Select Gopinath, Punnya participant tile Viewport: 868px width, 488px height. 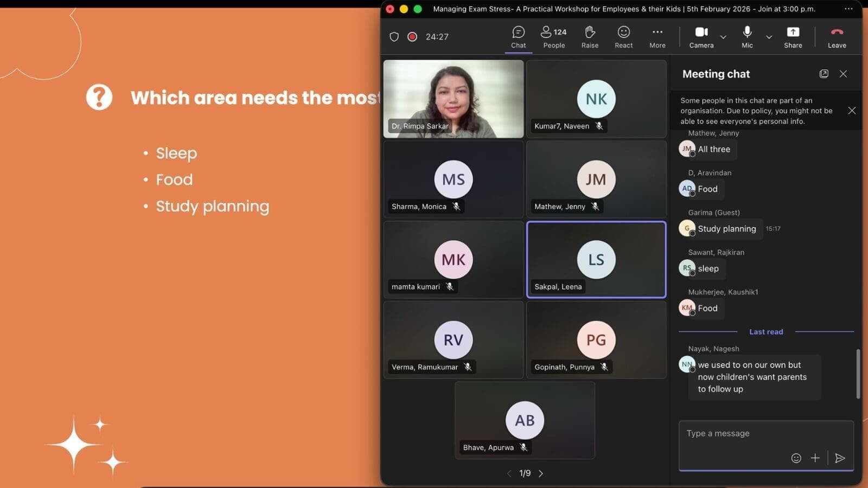(x=596, y=339)
